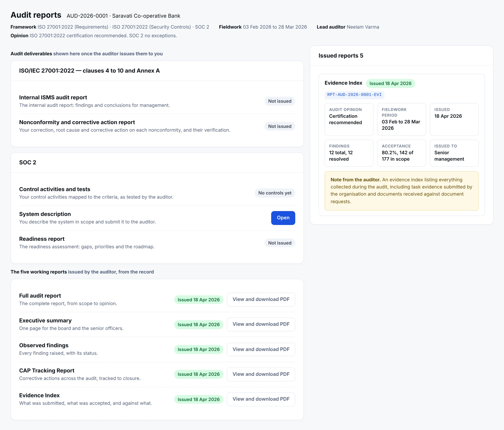Click Issued badge on Full audit report row

(198, 300)
